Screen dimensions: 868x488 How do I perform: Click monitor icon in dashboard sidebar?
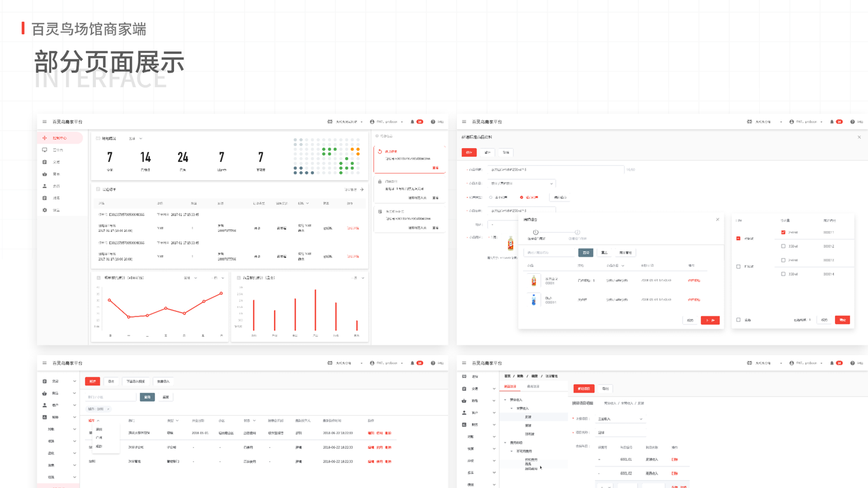pyautogui.click(x=44, y=150)
